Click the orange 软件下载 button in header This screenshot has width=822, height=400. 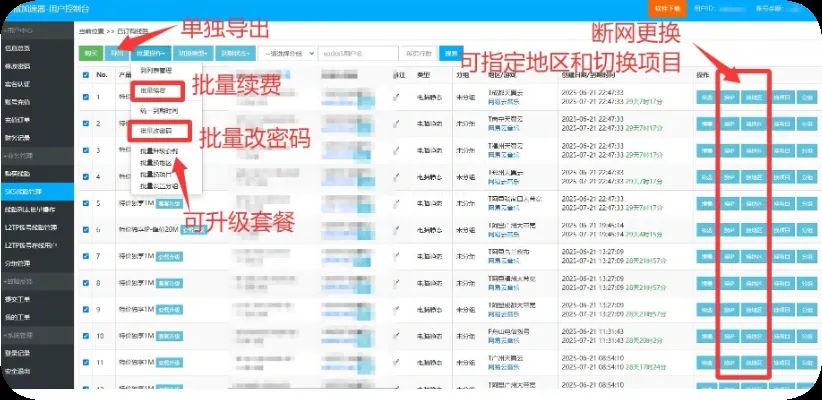coord(667,8)
